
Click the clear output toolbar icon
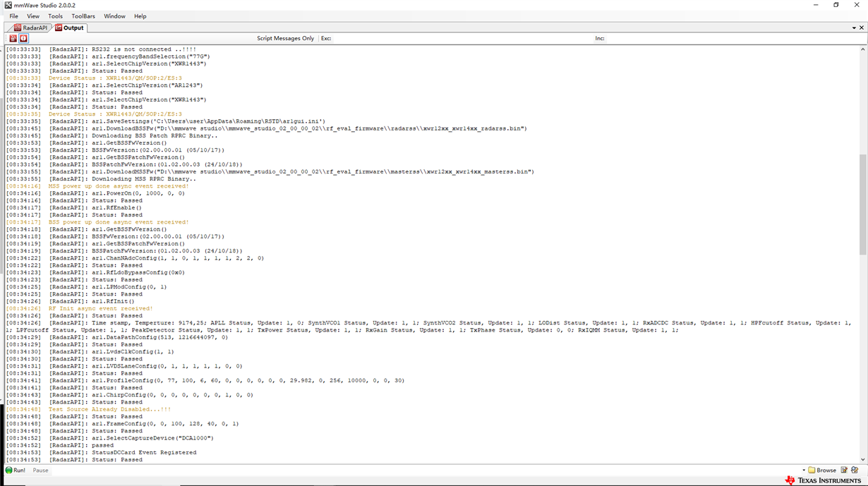click(13, 38)
